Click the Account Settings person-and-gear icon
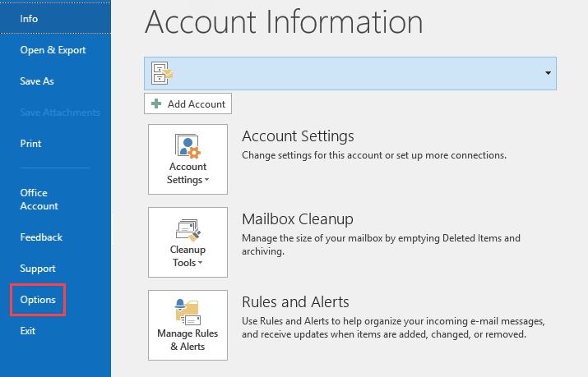 tap(188, 146)
